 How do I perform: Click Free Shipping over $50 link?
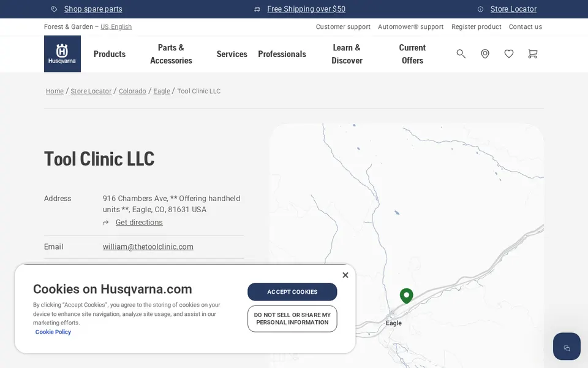point(306,9)
